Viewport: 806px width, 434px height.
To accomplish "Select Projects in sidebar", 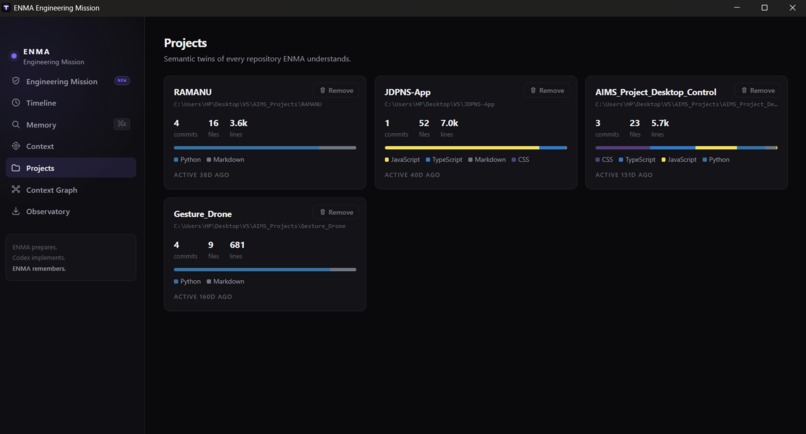I will pos(71,168).
